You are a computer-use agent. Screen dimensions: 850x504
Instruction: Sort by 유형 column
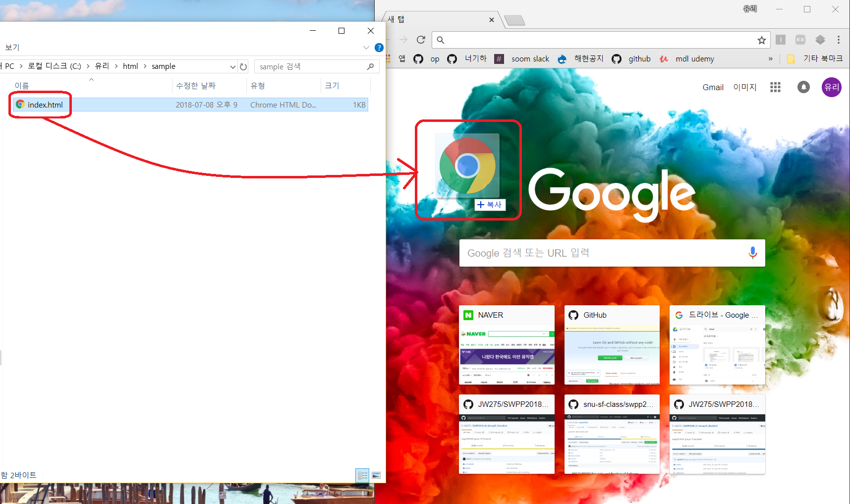258,85
